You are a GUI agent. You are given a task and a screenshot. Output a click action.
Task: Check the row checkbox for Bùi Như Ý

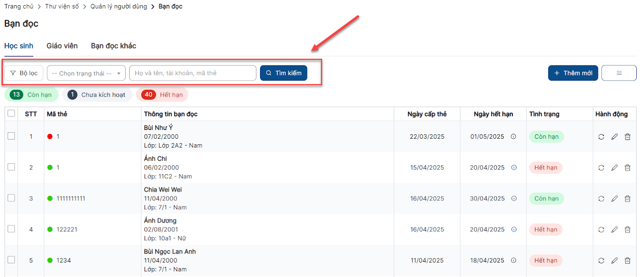11,136
